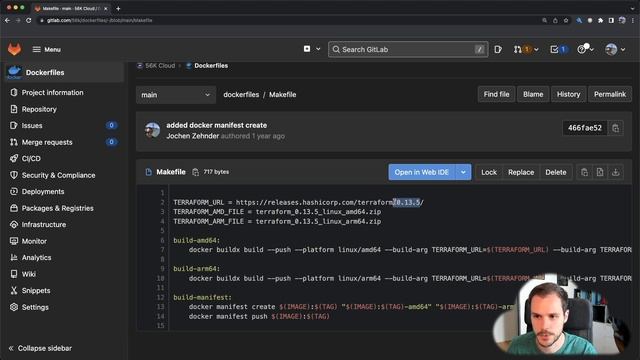
Task: Expand the user avatar dropdown chevron
Action: pos(623,49)
